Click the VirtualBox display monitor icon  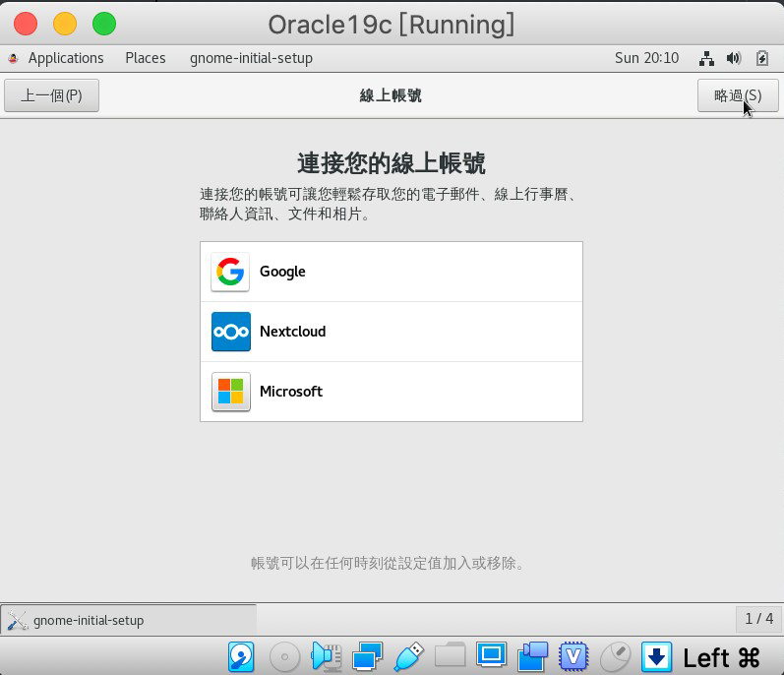[491, 655]
